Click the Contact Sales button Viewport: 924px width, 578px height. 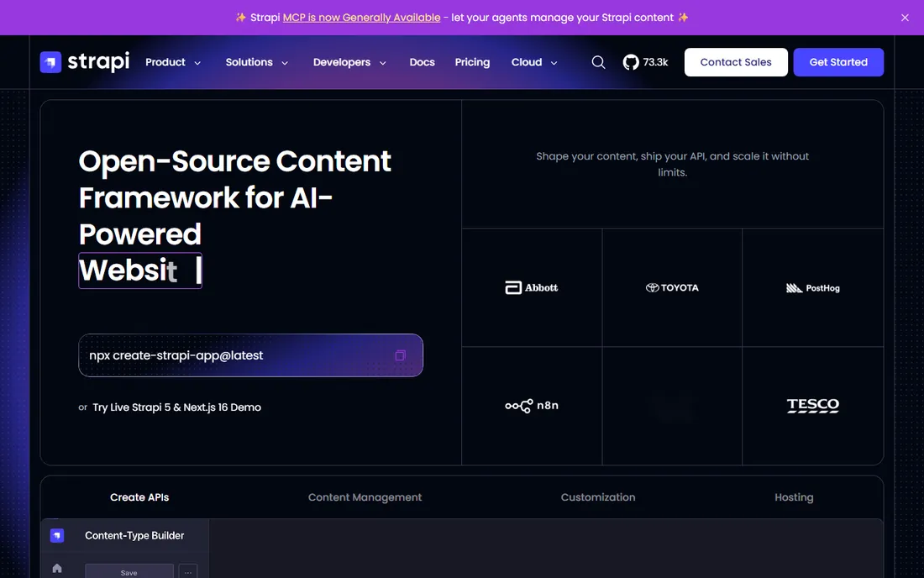(x=736, y=62)
